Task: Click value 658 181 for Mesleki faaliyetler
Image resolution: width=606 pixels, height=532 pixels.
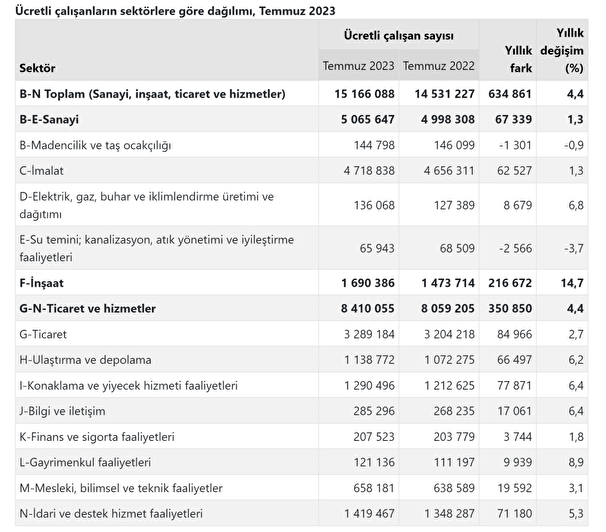Action: pyautogui.click(x=374, y=488)
